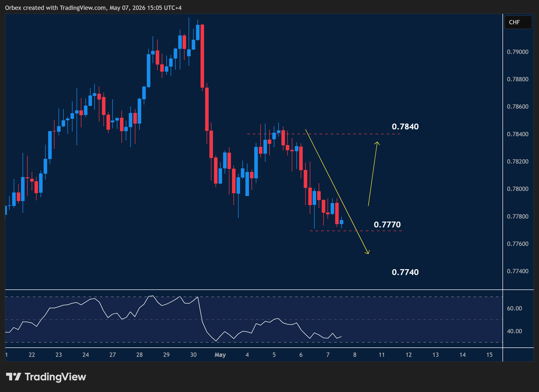Click date 15 on the time axis
Screen dimensions: 539x392
coord(490,355)
